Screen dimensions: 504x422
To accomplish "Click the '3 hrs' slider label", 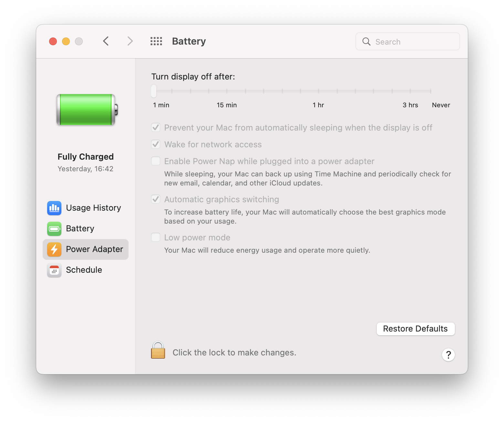I will tap(410, 105).
